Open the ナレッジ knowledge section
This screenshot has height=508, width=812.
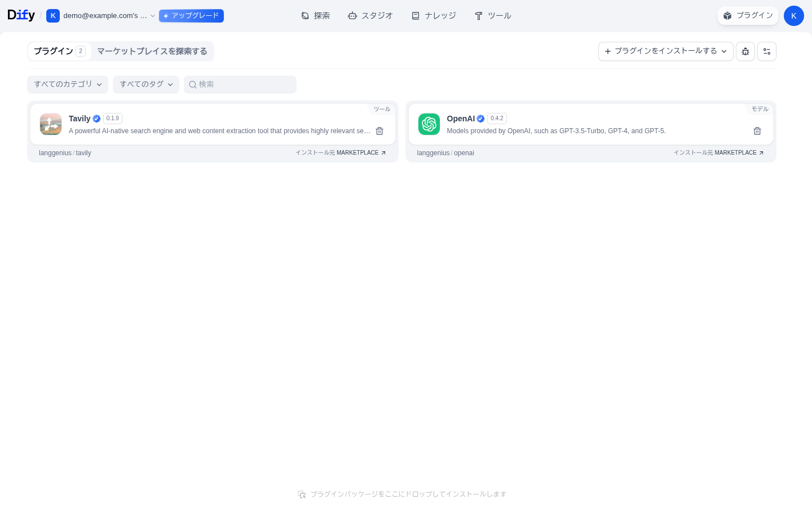tap(434, 16)
